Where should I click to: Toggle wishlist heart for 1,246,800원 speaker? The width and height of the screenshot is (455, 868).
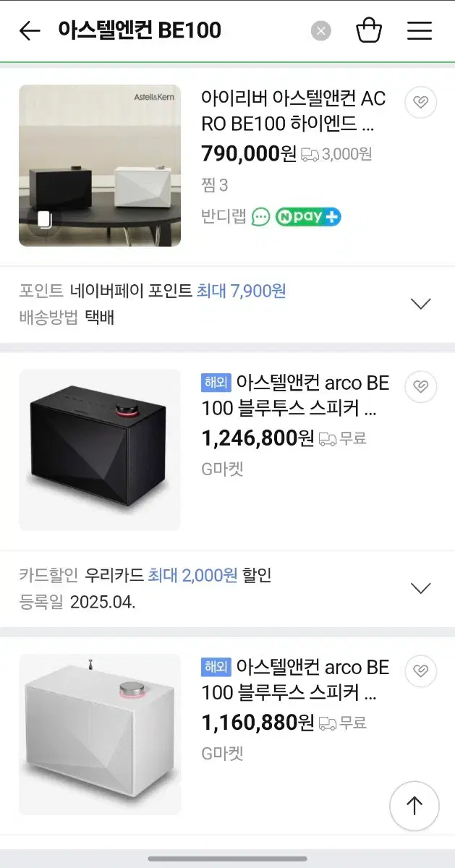tap(420, 386)
